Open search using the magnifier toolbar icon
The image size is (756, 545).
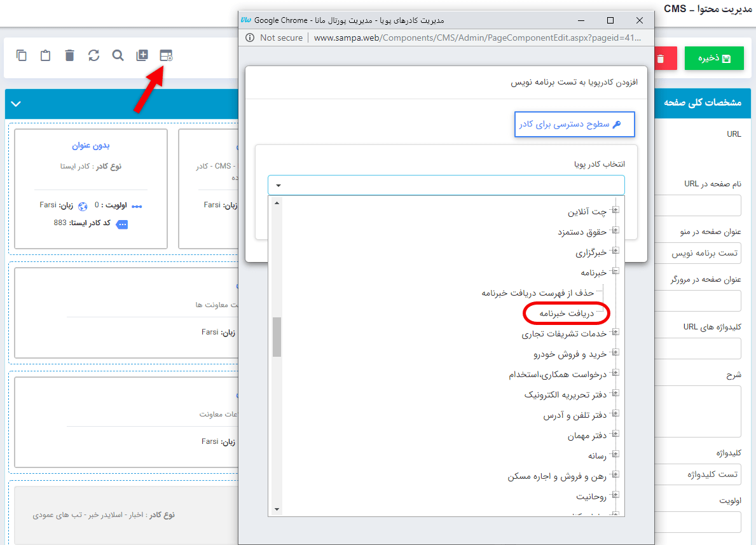point(118,55)
